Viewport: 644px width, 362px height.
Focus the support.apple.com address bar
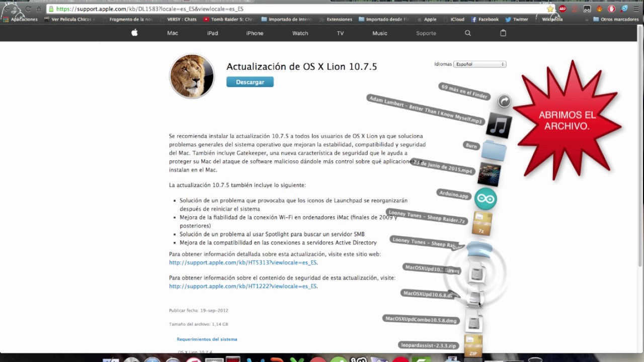pos(297,9)
